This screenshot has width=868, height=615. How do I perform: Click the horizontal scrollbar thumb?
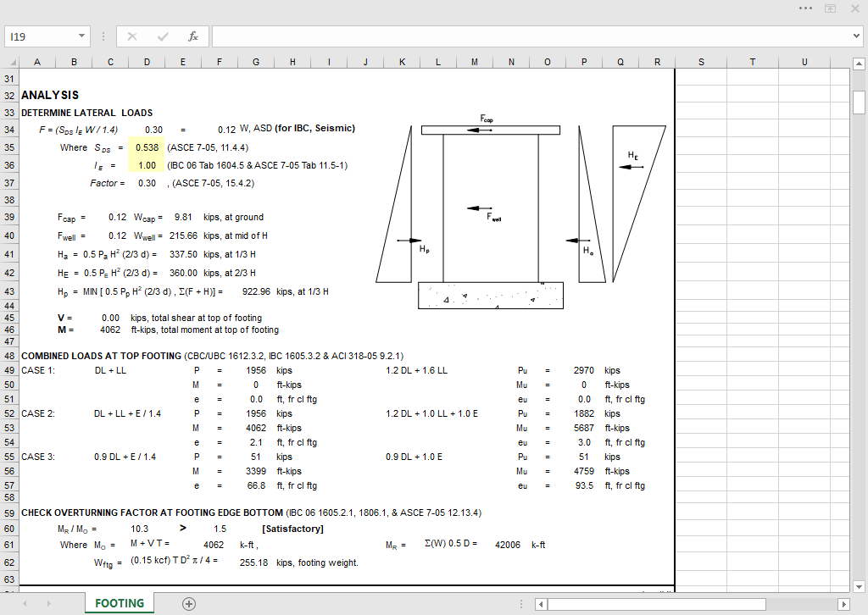[657, 604]
